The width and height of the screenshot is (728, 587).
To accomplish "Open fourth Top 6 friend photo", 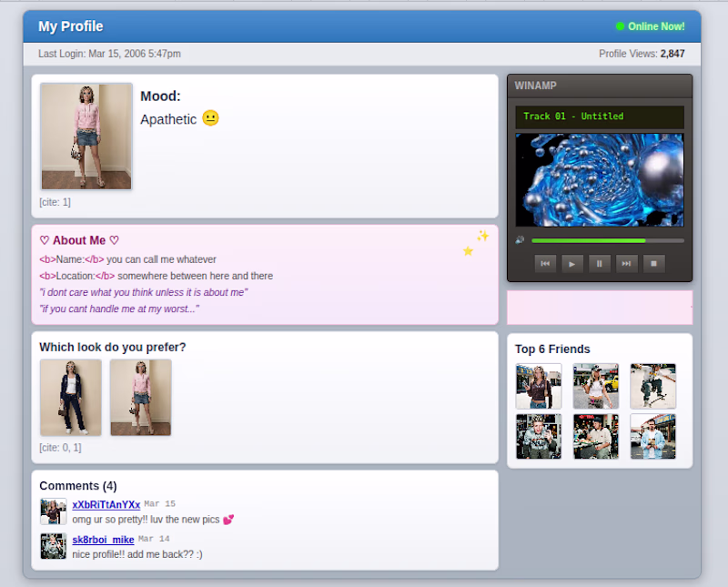I will coord(539,437).
